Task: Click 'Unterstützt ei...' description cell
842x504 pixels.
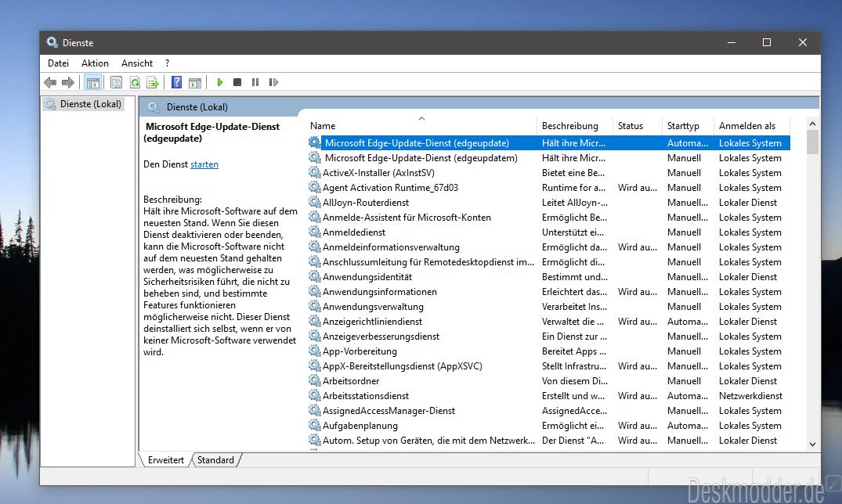Action: tap(573, 232)
